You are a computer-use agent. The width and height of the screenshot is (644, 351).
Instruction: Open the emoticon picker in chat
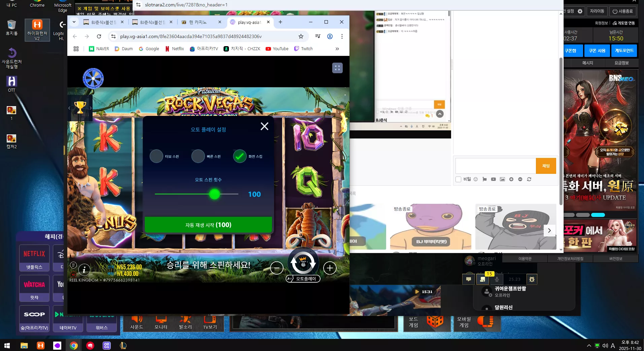point(476,179)
